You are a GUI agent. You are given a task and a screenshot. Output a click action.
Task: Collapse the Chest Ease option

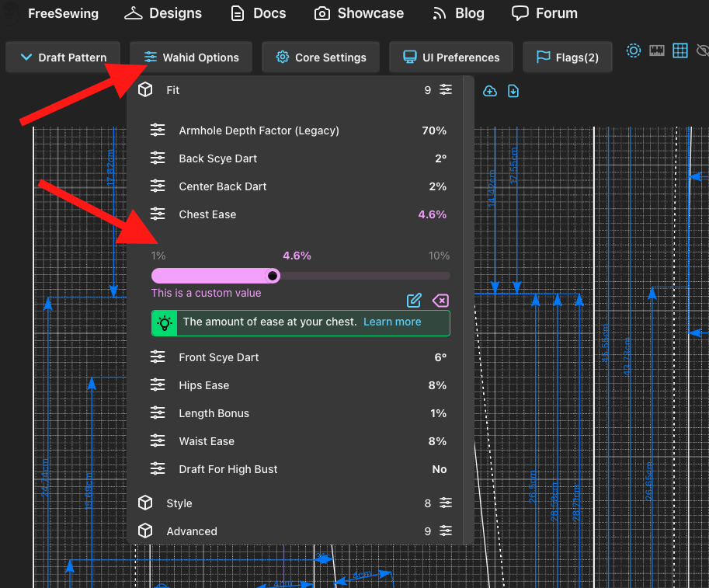pyautogui.click(x=298, y=214)
